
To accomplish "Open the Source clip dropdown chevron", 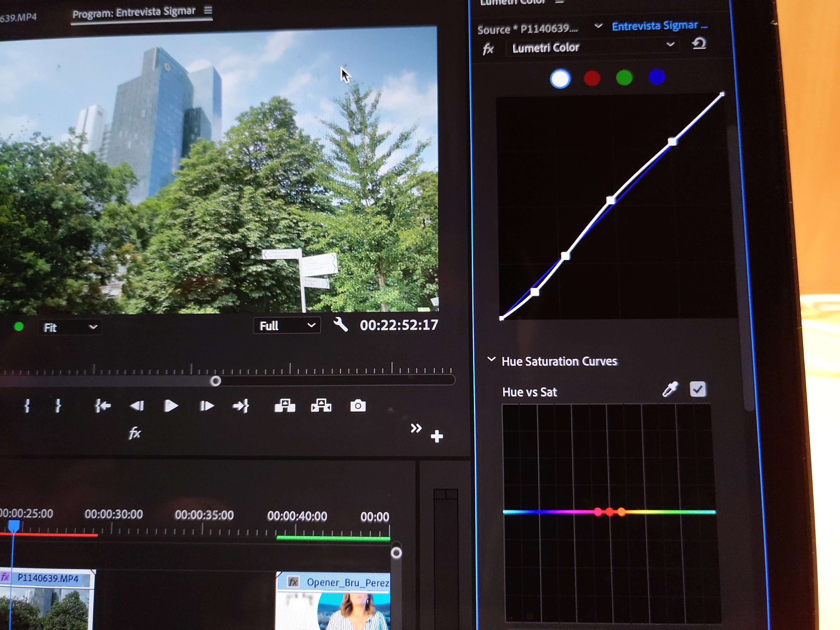I will click(x=598, y=26).
